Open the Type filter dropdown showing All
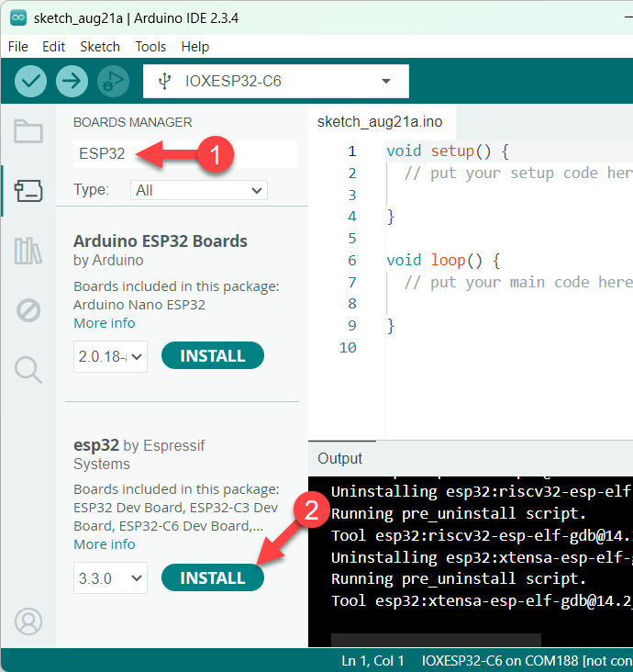 (x=199, y=190)
